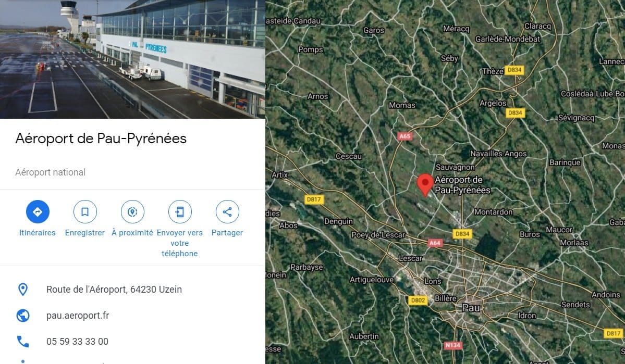
Task: Click the Aéroport de Pau-Pyrénées title heading
Action: tap(101, 139)
